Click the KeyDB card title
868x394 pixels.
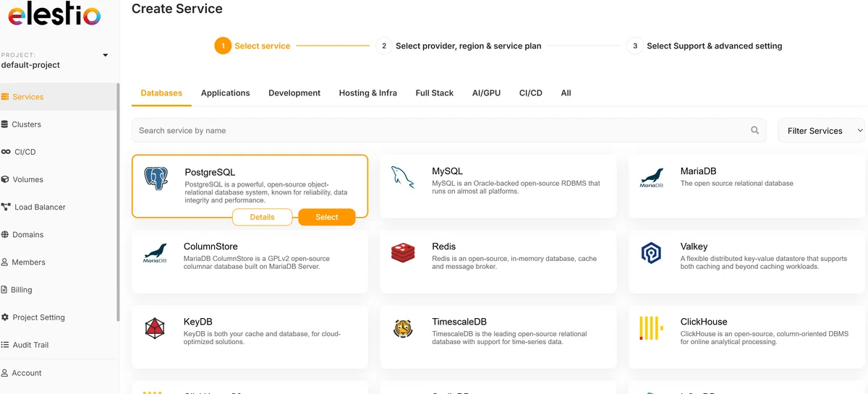click(198, 322)
